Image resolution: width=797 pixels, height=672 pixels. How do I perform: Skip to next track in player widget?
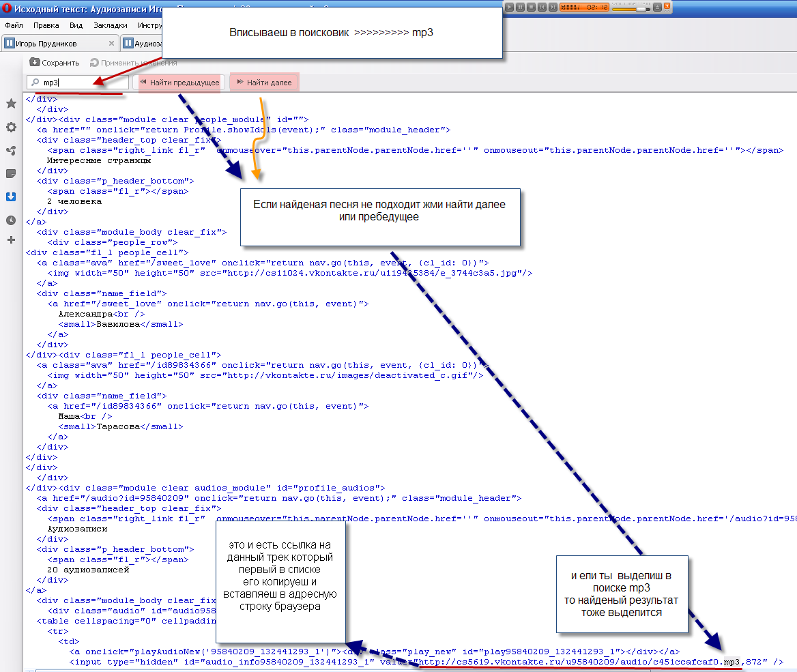point(553,7)
